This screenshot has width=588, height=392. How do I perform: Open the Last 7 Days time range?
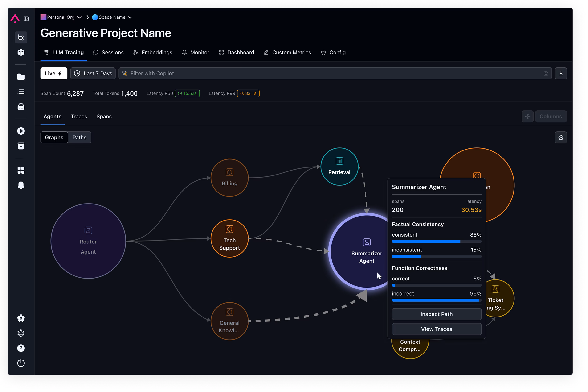pos(93,73)
